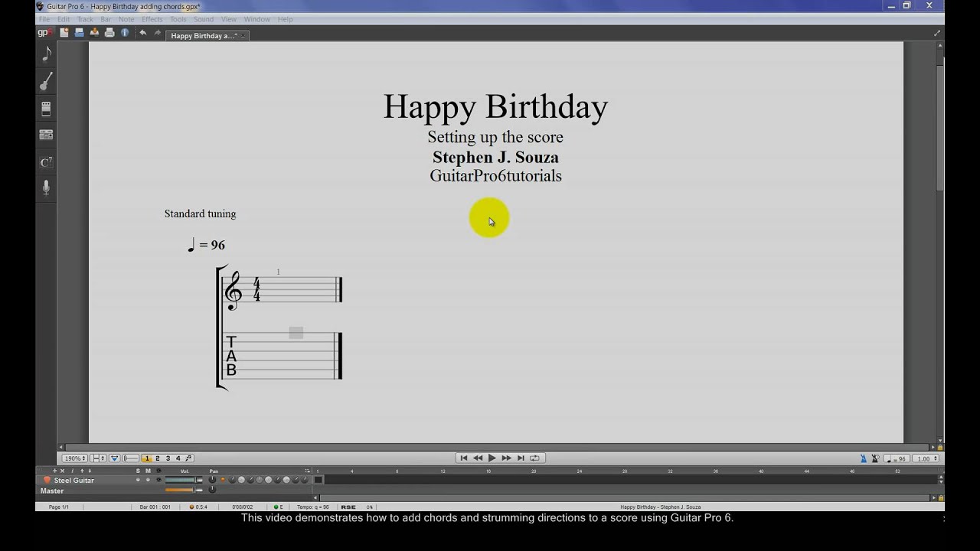The height and width of the screenshot is (551, 980).
Task: Open the Effects menu
Action: point(152,19)
